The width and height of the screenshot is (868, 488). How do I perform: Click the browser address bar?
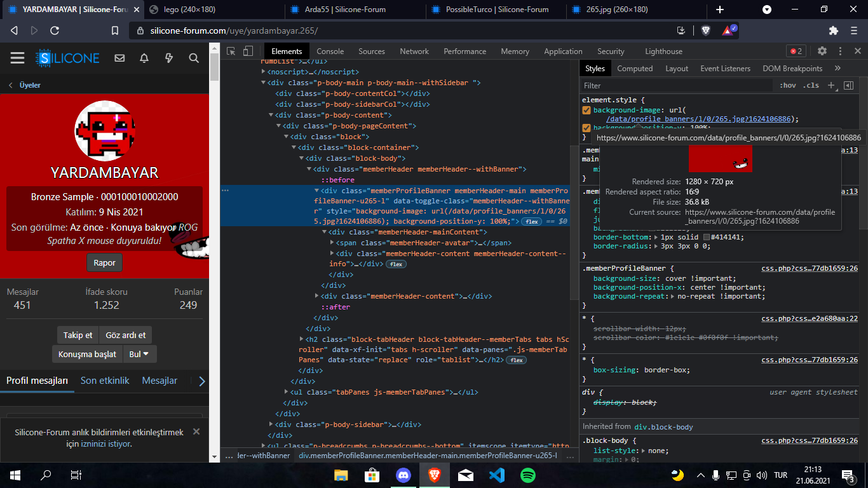click(x=407, y=30)
